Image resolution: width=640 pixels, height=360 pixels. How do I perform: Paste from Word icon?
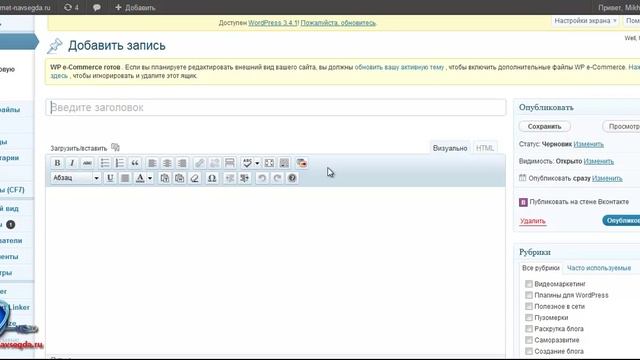click(179, 178)
